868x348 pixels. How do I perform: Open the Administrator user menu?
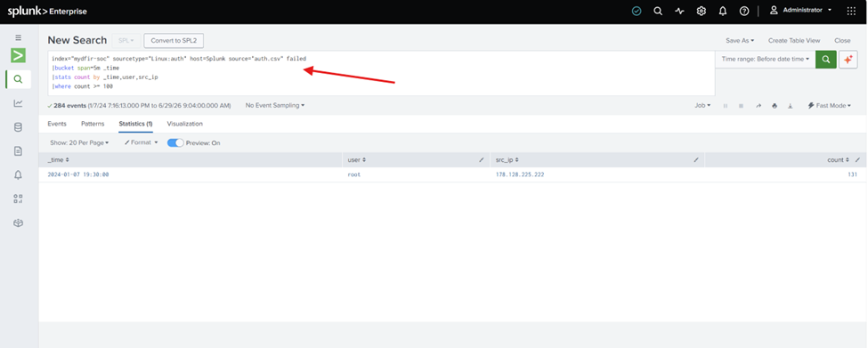[801, 10]
